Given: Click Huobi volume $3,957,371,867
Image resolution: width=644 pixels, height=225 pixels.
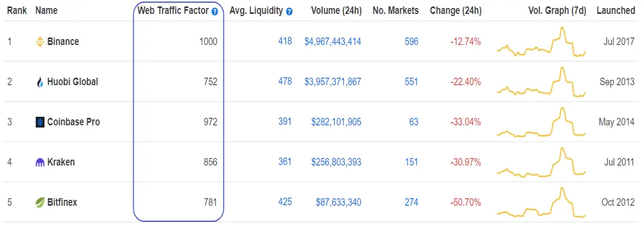Looking at the screenshot, I should click(x=333, y=82).
